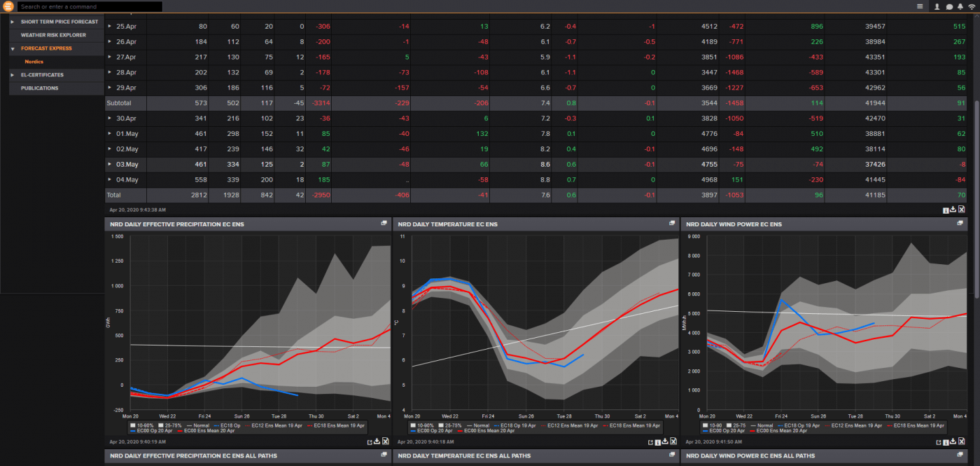Expand the 30.Apr table row

(109, 118)
